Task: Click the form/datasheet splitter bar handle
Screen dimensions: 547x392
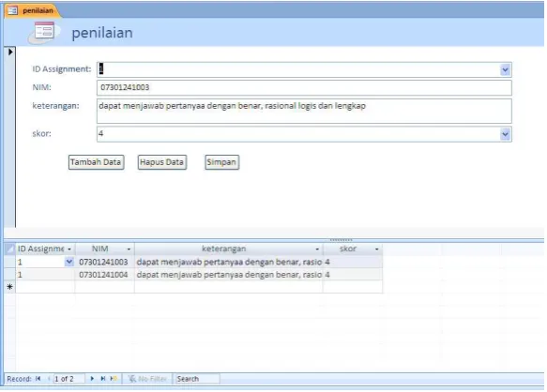Action: 342,240
